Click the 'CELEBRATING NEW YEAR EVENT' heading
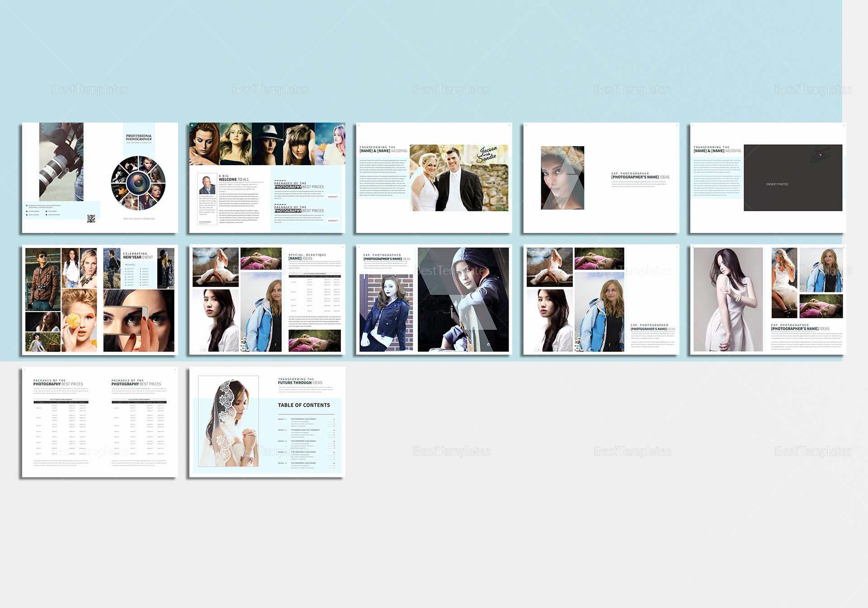Screen dimensions: 868x608 [x=138, y=256]
